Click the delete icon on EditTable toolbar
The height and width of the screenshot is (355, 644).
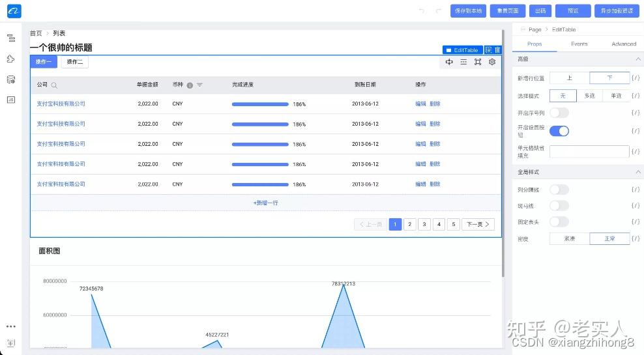[498, 50]
